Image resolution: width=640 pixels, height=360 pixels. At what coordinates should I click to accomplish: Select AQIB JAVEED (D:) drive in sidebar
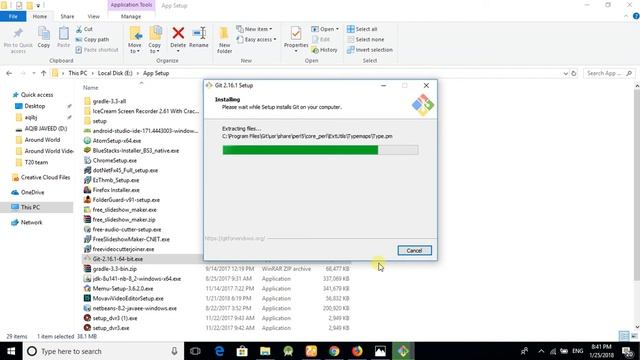coord(46,129)
